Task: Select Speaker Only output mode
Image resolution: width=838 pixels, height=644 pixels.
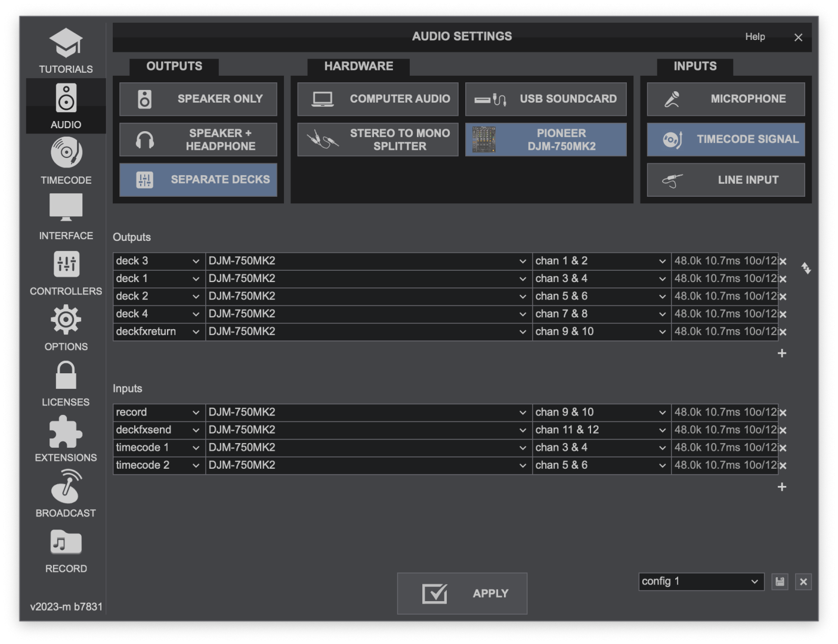Action: point(198,99)
